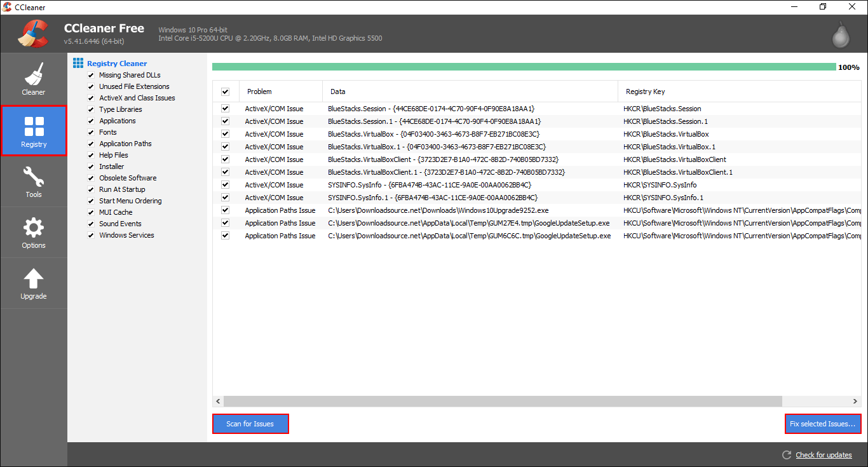The image size is (868, 467).
Task: Click the pear icon in header
Action: [x=841, y=35]
